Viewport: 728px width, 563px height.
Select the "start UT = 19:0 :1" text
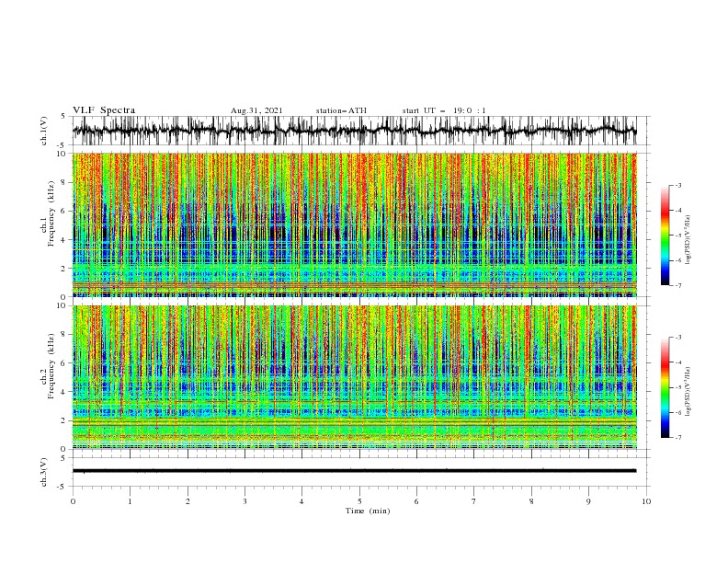(444, 110)
